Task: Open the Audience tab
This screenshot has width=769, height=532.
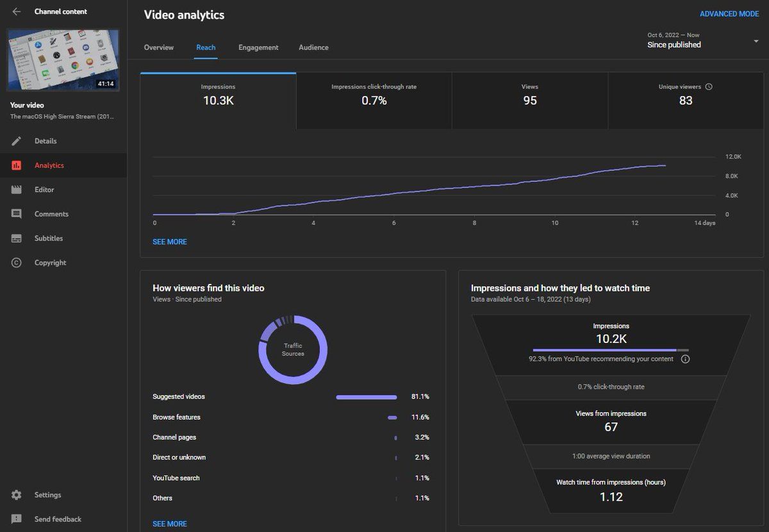Action: pyautogui.click(x=313, y=47)
